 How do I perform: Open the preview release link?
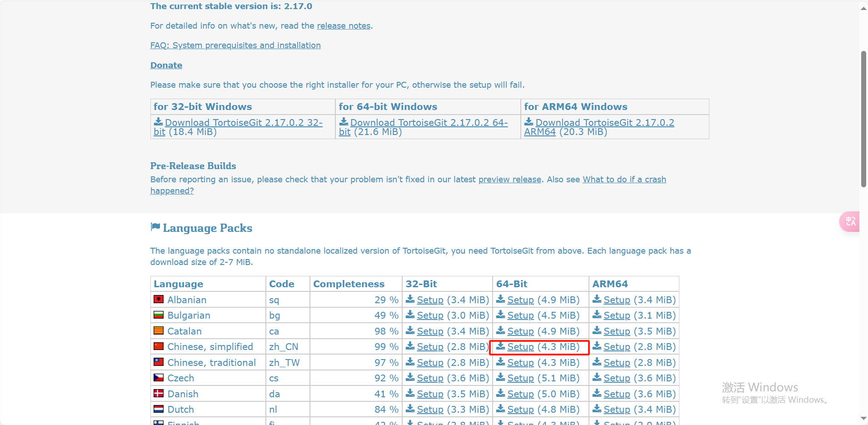pos(510,180)
